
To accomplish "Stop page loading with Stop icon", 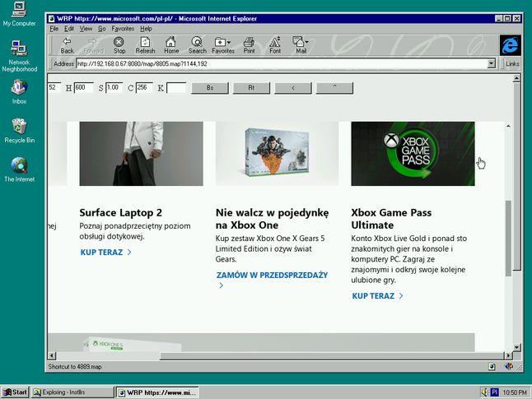I will [x=119, y=45].
